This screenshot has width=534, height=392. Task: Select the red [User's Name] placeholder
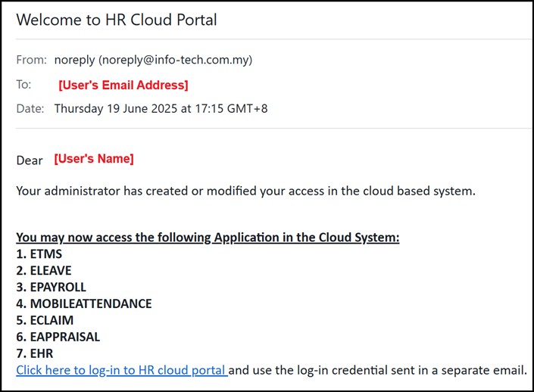coord(93,159)
